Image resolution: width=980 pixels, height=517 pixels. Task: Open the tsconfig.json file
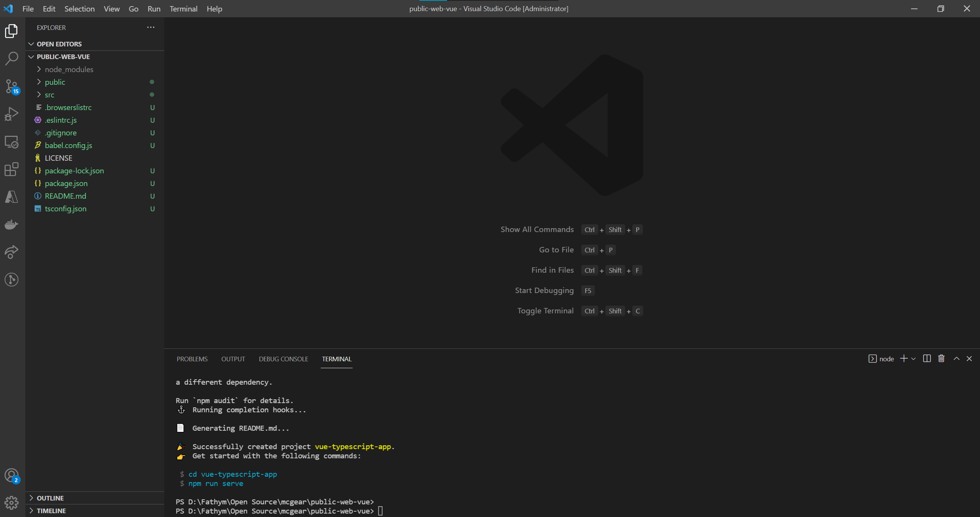95,209
